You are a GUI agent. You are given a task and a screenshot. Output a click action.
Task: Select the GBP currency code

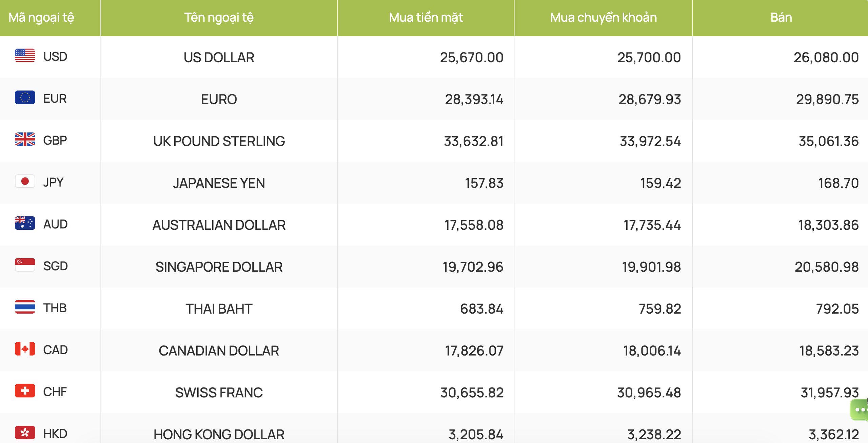coord(55,140)
